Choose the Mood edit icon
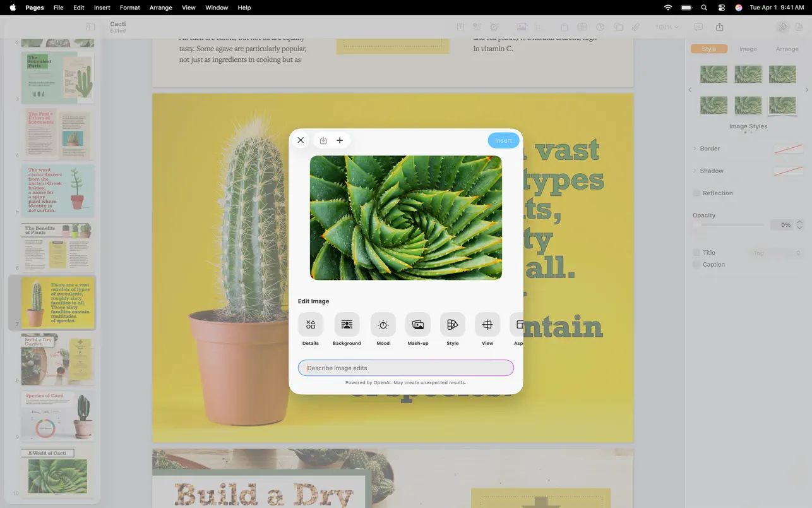Viewport: 812px width, 508px height. (383, 325)
